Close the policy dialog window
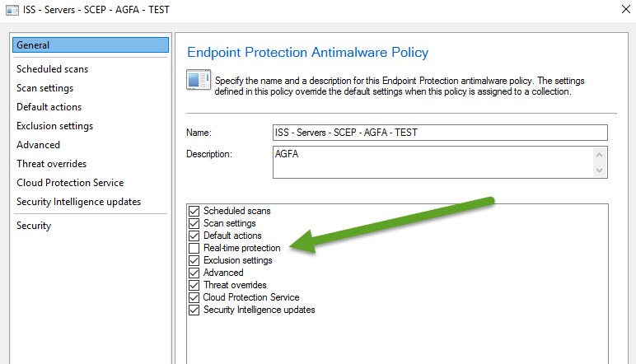Image resolution: width=636 pixels, height=364 pixels. coord(626,9)
